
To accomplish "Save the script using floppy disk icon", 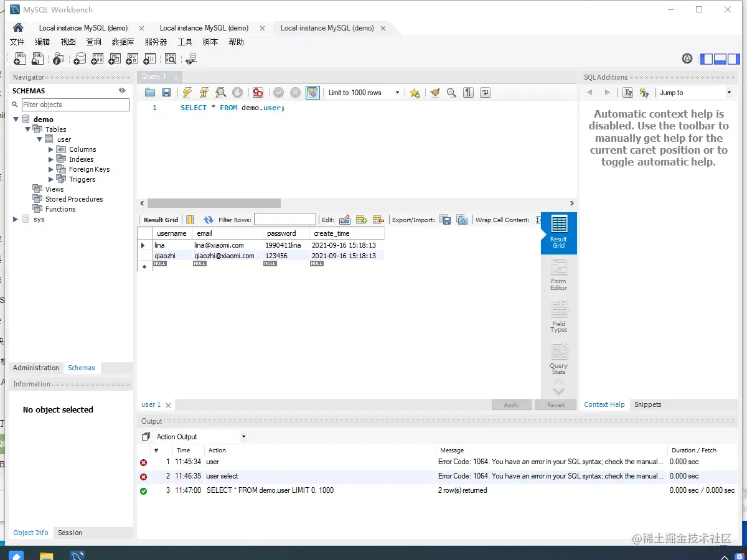I will pos(166,93).
